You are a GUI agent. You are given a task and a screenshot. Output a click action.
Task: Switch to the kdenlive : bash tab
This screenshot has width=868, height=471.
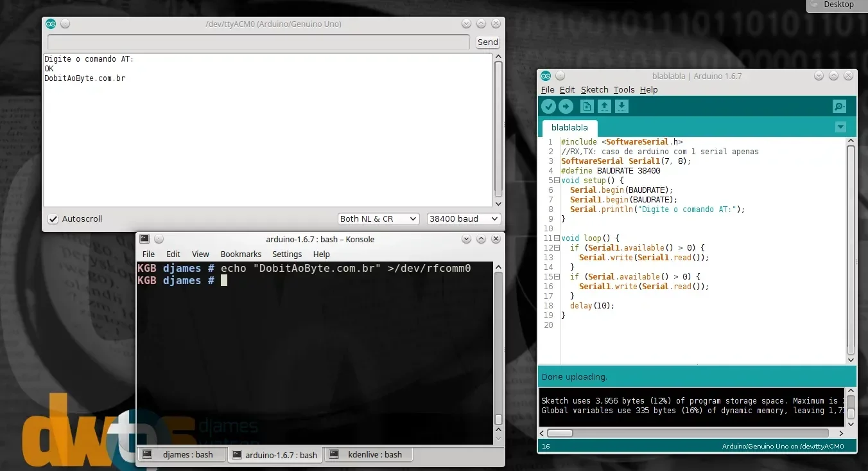(369, 454)
